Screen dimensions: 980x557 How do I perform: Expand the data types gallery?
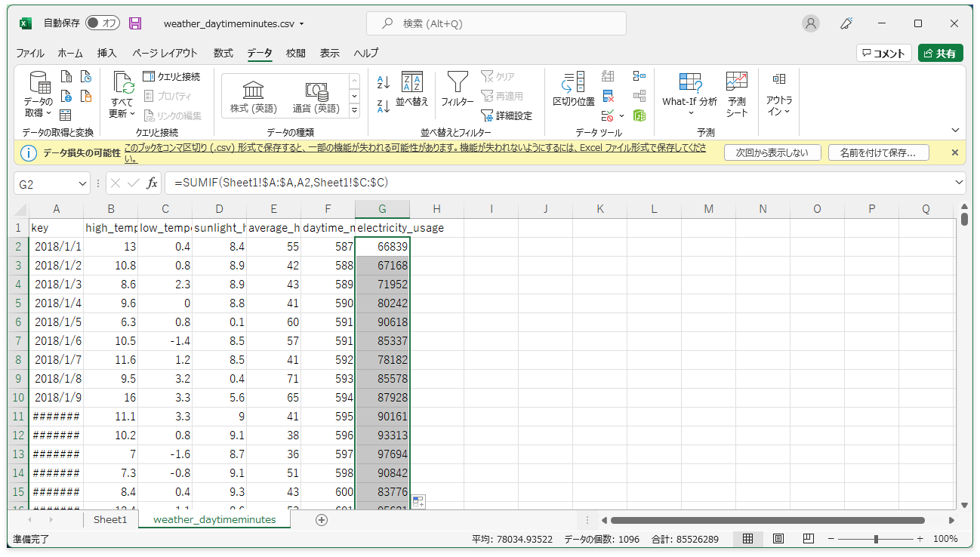pyautogui.click(x=355, y=111)
